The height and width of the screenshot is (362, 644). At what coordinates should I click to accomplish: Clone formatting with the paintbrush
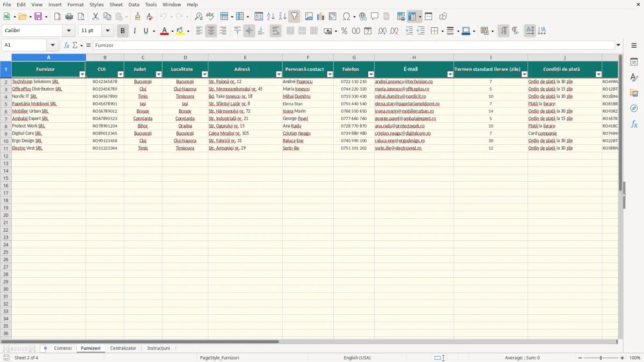tap(137, 17)
